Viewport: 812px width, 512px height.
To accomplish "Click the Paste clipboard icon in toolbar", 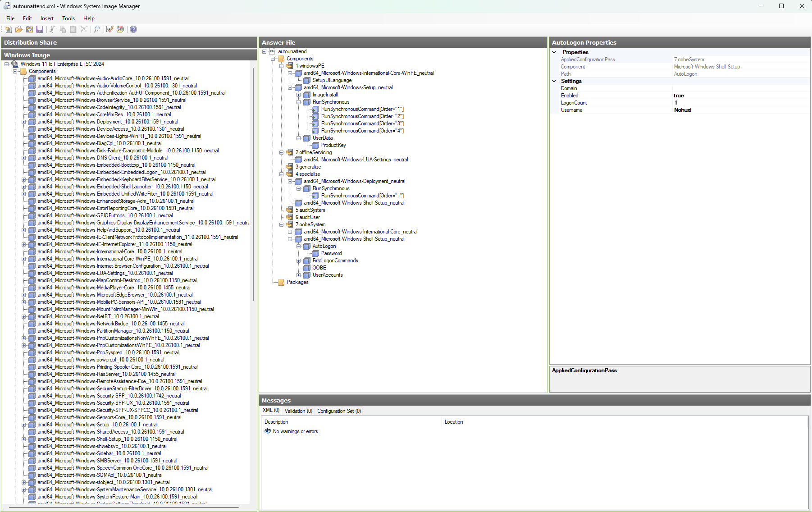I will point(73,29).
